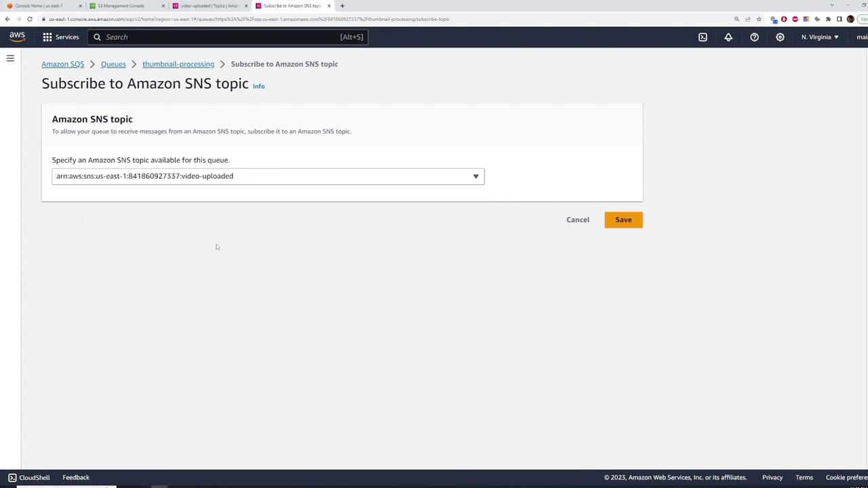Click the tab search chevron in the title bar
The width and height of the screenshot is (868, 488).
(832, 5)
